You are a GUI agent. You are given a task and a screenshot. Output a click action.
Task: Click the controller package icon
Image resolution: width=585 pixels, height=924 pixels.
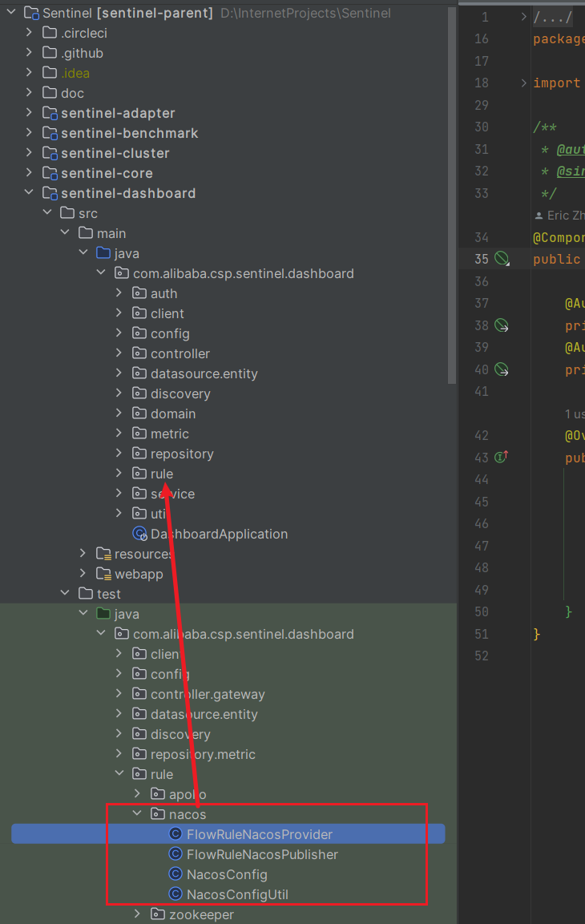(139, 353)
